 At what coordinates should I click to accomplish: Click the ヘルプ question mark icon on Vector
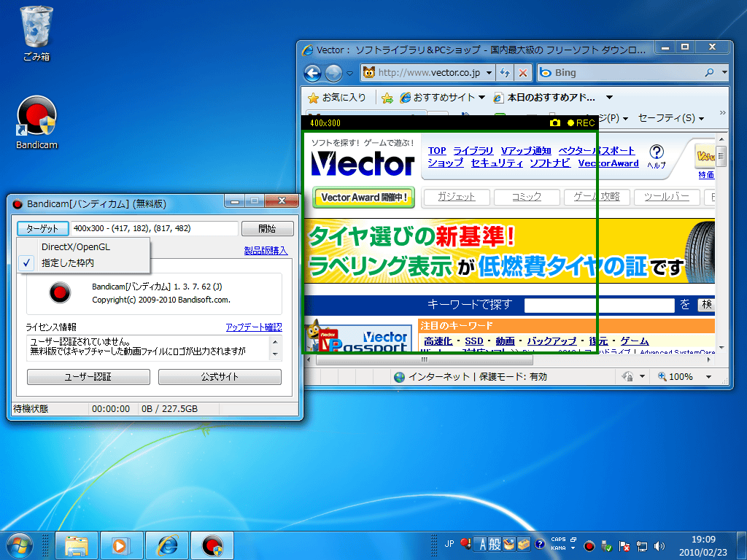pos(657,152)
